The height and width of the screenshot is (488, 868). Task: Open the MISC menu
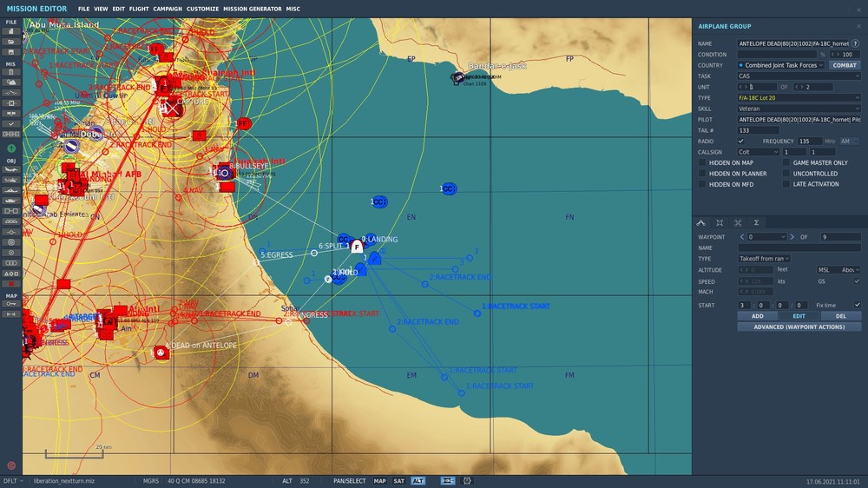293,9
